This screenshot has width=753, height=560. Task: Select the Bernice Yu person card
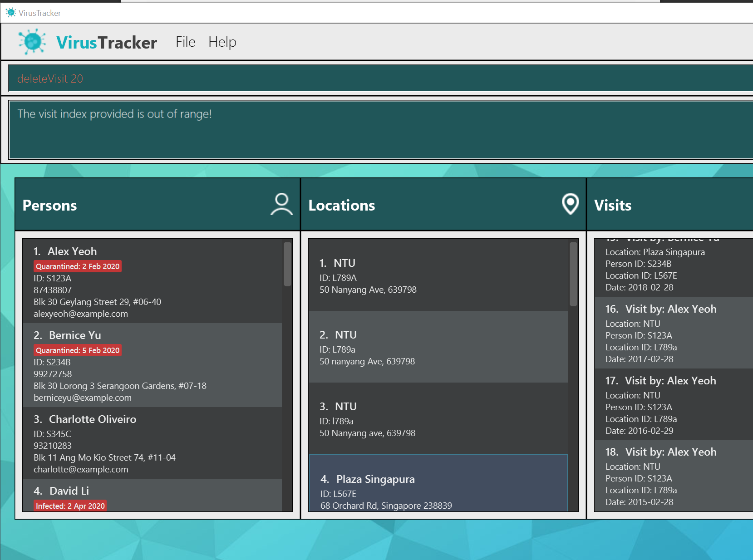point(153,365)
